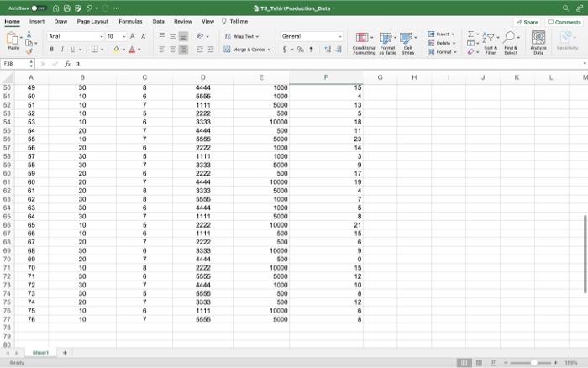Viewport: 588px width, 368px height.
Task: Click the vertical scrollbar thumb
Action: coord(585,255)
